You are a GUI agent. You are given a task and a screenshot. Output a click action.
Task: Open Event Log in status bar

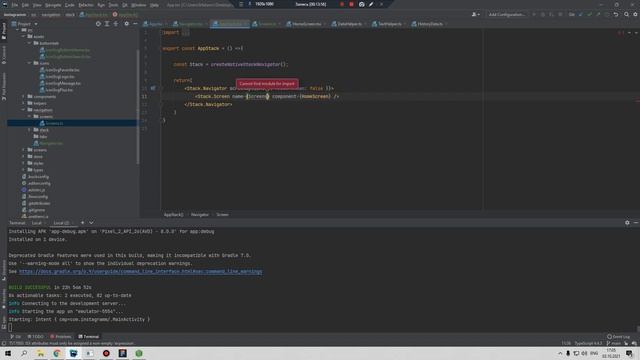pyautogui.click(x=618, y=337)
